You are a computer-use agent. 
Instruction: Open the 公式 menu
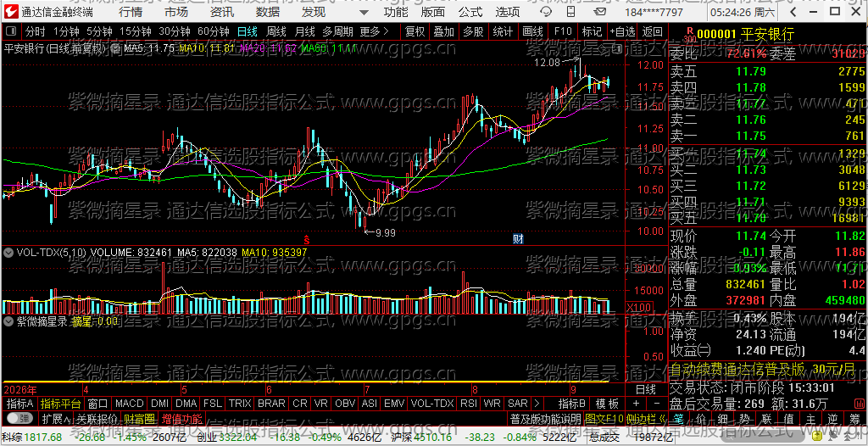pyautogui.click(x=470, y=12)
